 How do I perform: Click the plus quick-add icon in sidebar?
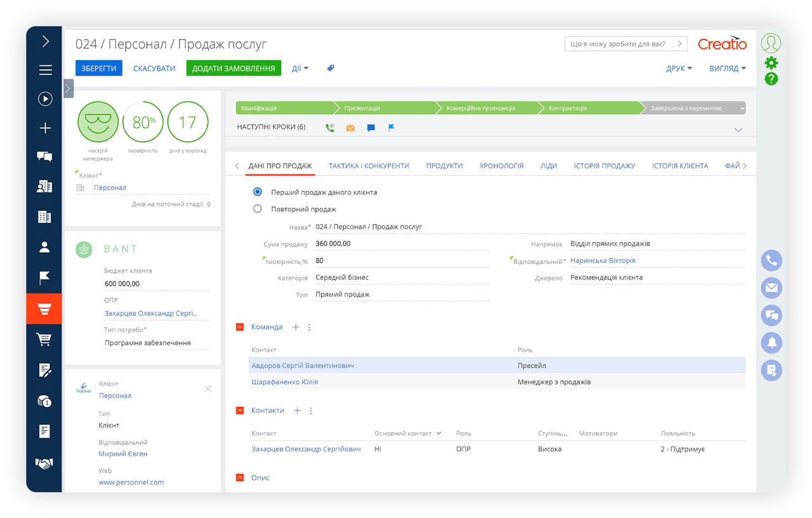pos(45,128)
